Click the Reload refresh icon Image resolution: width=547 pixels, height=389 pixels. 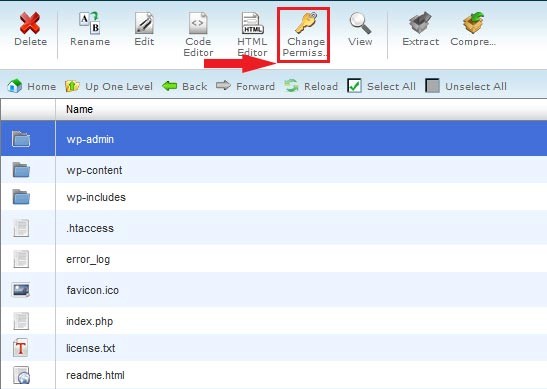coord(291,85)
